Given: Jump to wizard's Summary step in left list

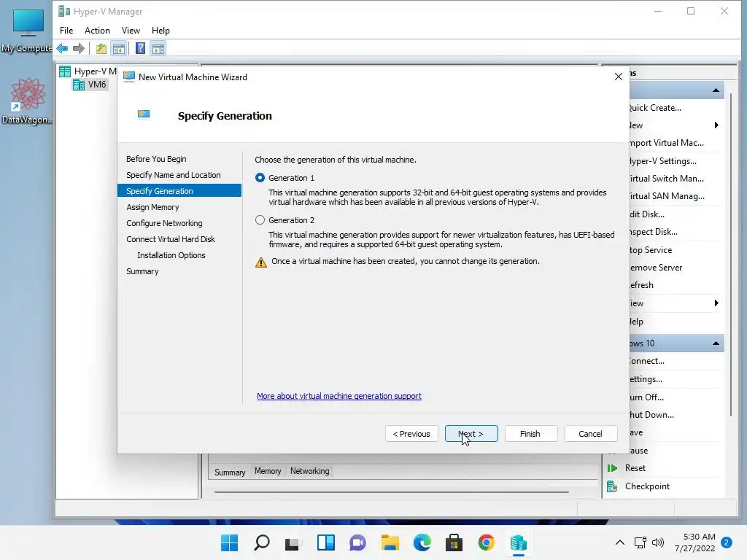Looking at the screenshot, I should coord(142,271).
